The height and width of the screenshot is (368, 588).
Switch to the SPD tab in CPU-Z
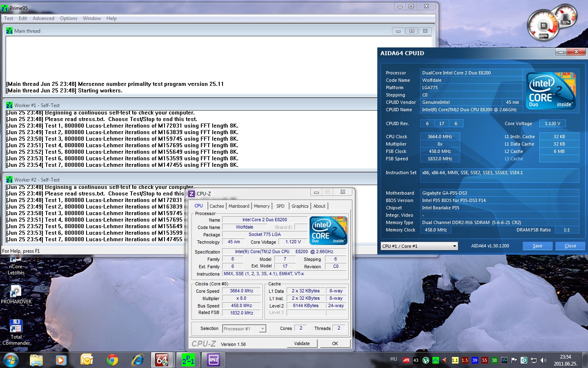281,206
